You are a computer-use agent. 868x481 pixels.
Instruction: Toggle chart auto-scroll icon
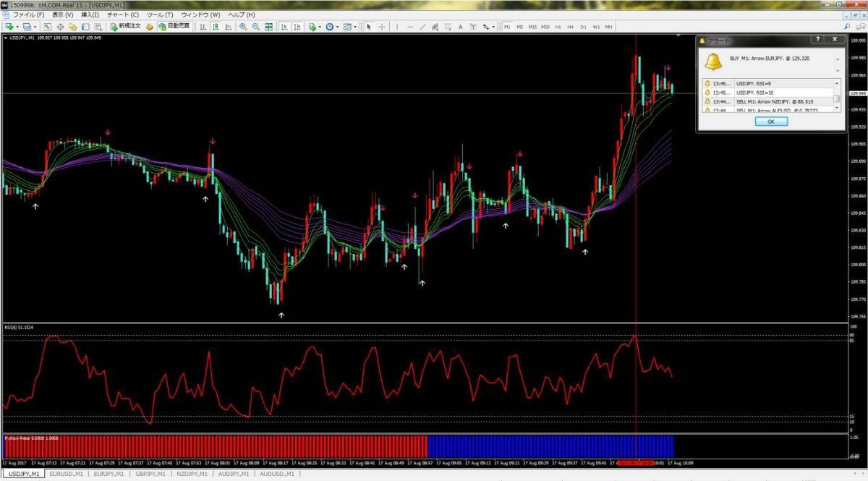(x=284, y=27)
